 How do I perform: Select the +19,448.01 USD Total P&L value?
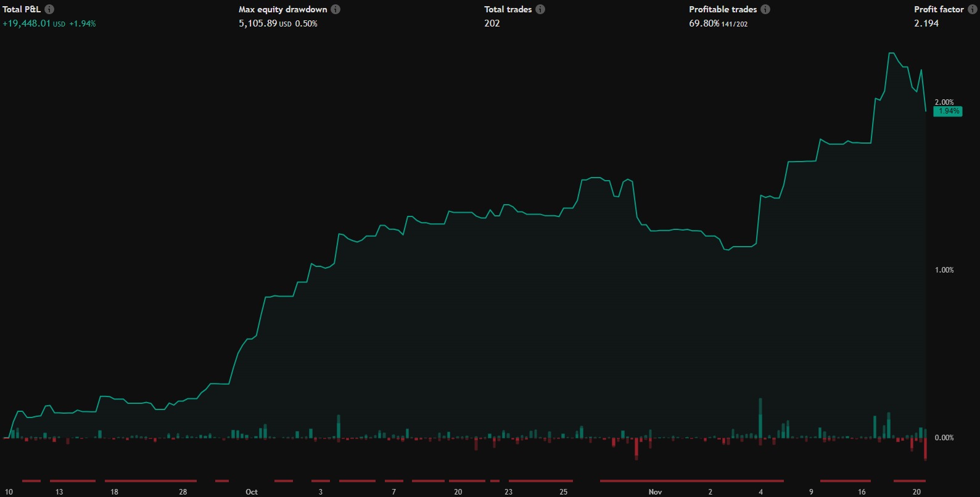tap(34, 23)
